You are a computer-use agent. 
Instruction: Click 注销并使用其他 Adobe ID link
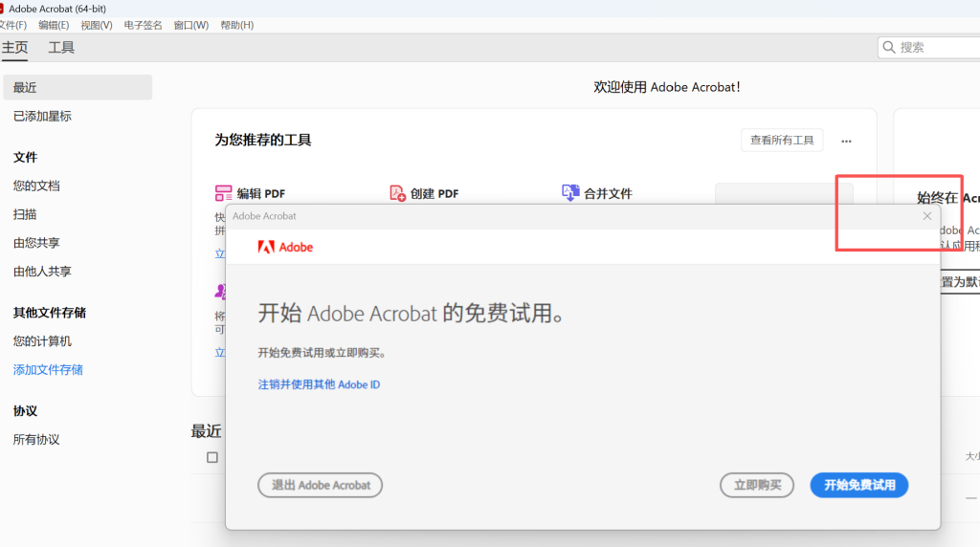pos(319,384)
